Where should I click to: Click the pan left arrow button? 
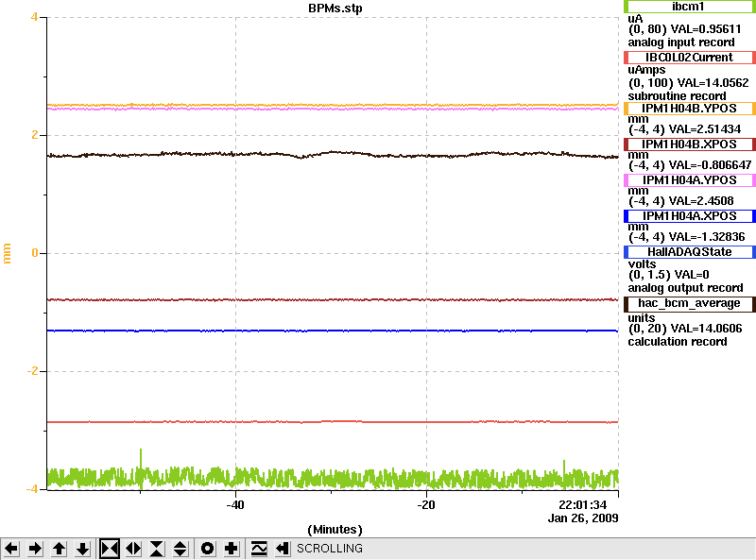(11, 549)
